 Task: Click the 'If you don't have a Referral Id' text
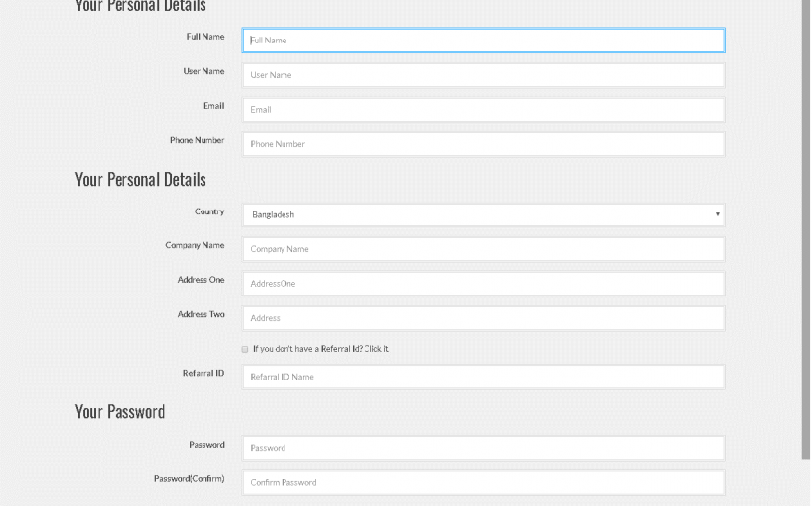(x=320, y=349)
